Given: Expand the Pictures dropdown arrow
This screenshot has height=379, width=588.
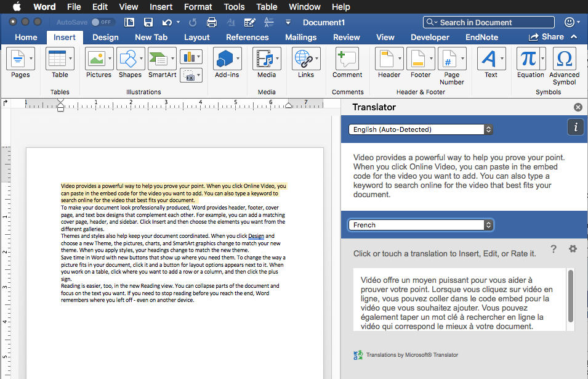Looking at the screenshot, I should 110,59.
